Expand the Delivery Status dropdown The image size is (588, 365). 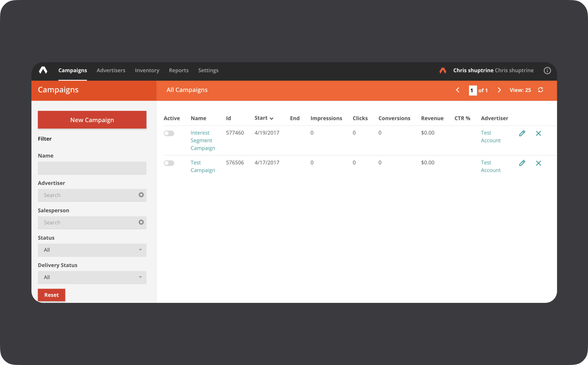pos(92,277)
